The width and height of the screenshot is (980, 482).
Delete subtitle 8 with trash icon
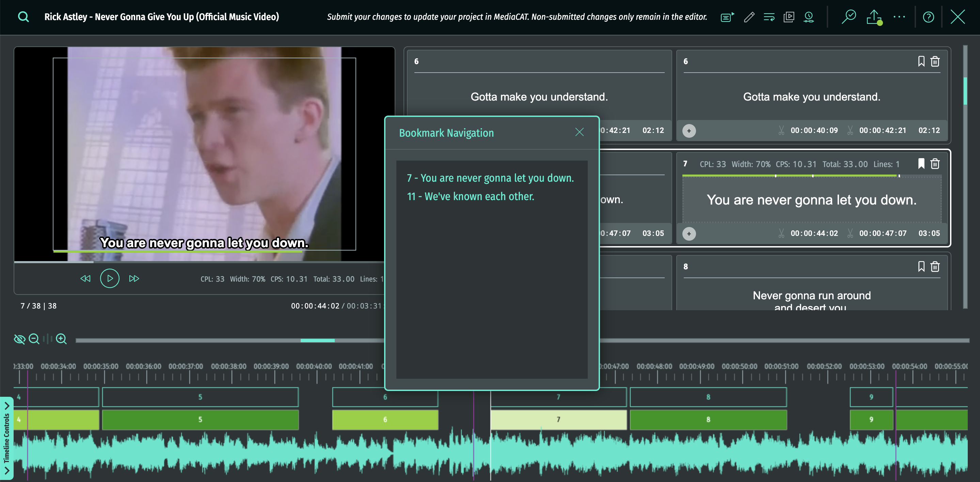tap(935, 267)
